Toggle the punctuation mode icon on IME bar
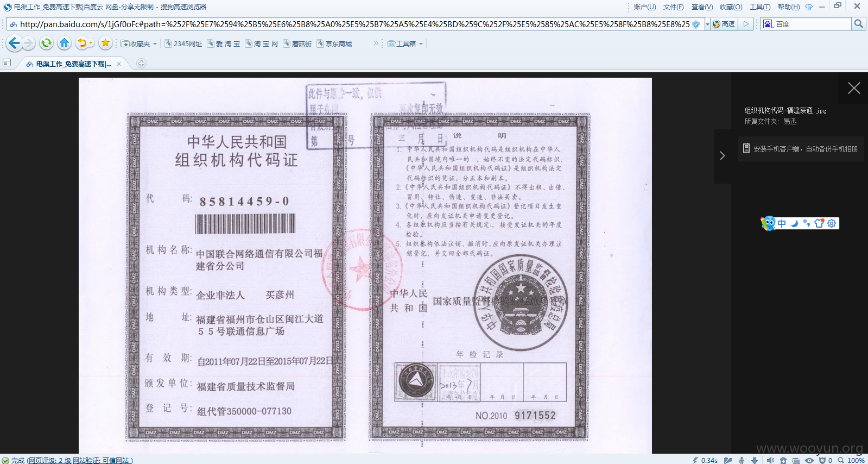868x464 pixels. click(x=807, y=223)
